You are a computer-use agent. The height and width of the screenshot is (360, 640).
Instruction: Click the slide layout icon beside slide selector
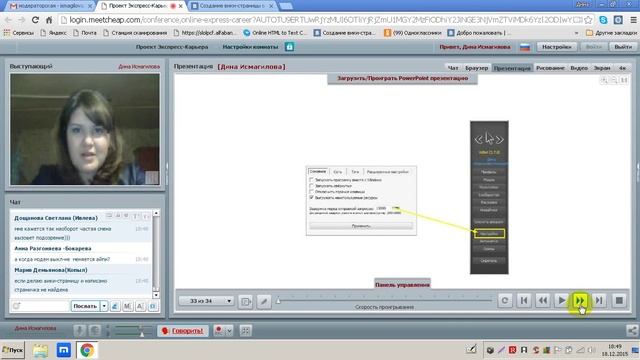coord(246,302)
